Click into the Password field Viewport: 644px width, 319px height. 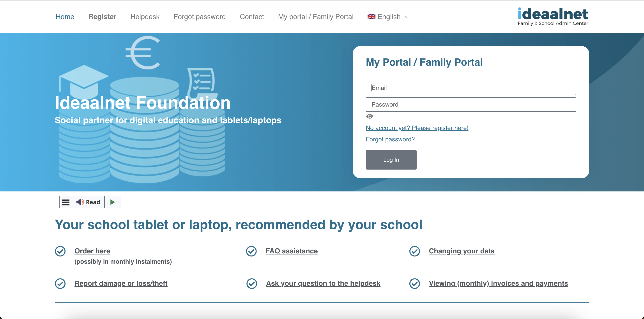tap(471, 104)
